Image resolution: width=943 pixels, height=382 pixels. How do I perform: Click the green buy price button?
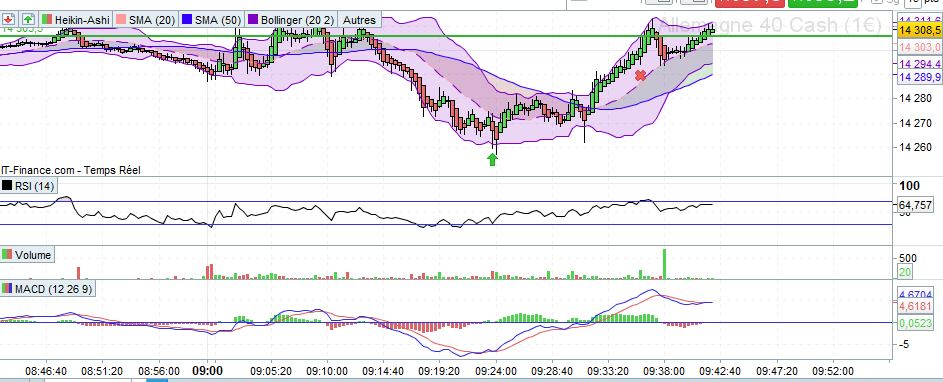pos(822,2)
